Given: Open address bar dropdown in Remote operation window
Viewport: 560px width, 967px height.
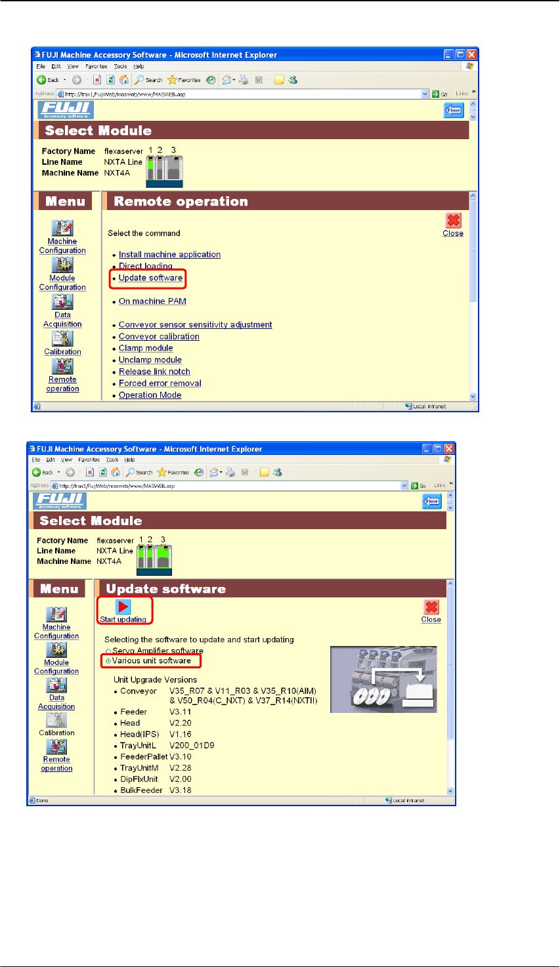Looking at the screenshot, I should coord(425,94).
